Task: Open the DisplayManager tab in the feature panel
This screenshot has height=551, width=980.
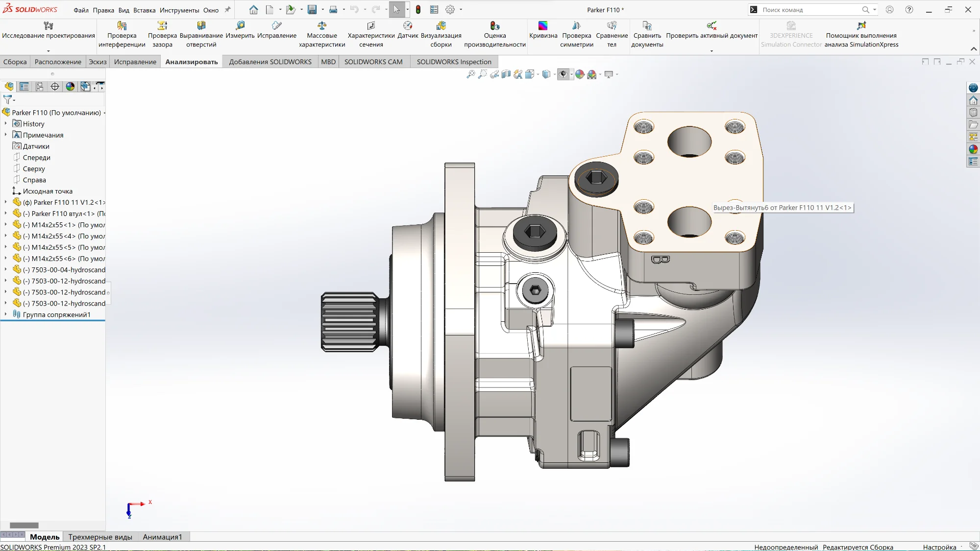Action: click(x=70, y=87)
